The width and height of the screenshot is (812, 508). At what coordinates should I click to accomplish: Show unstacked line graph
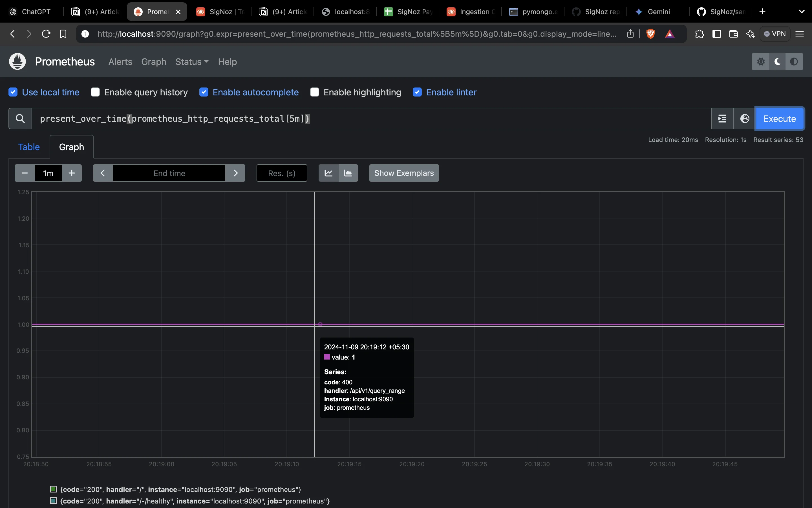(328, 173)
